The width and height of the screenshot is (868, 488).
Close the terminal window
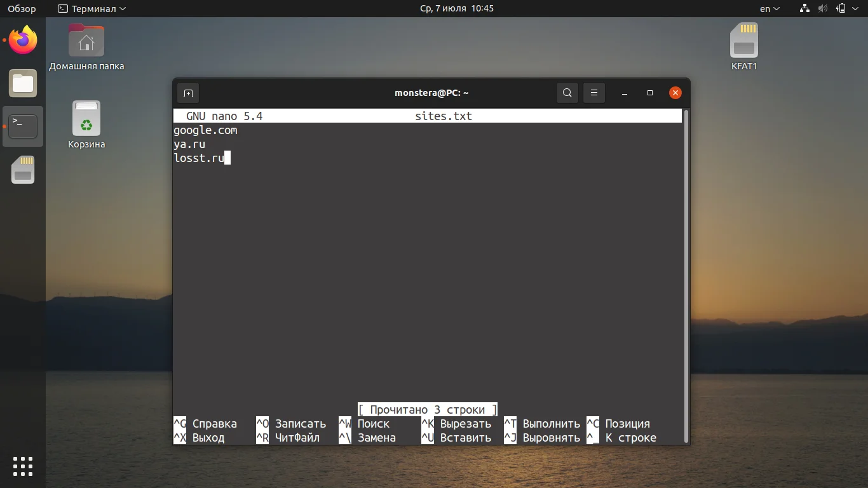click(675, 93)
